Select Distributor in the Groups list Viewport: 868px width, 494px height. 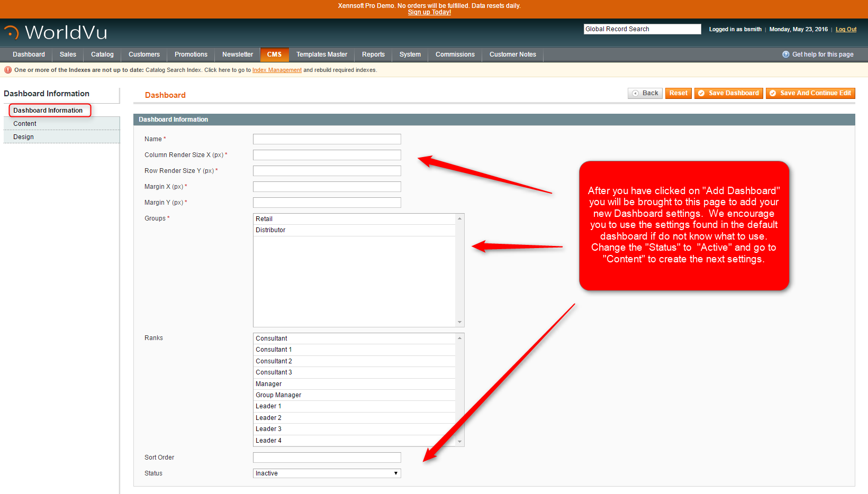click(270, 230)
